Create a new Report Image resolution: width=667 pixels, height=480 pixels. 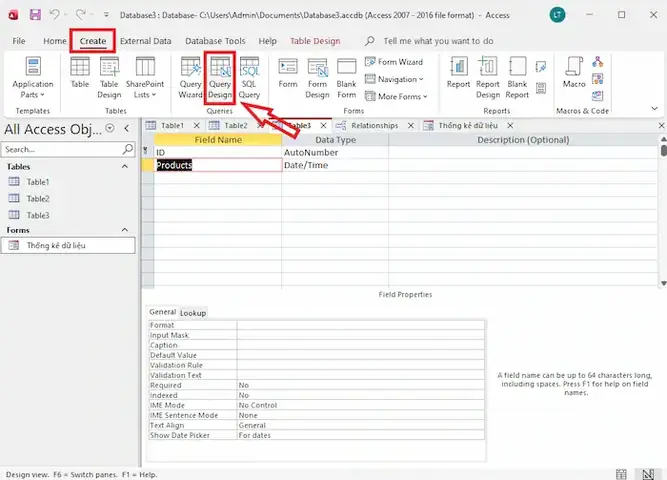tap(458, 72)
